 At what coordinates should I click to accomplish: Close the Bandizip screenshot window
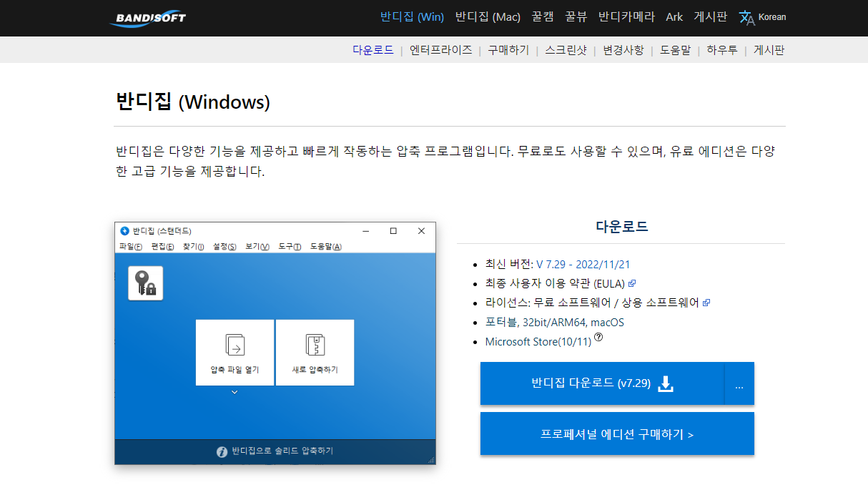coord(421,231)
